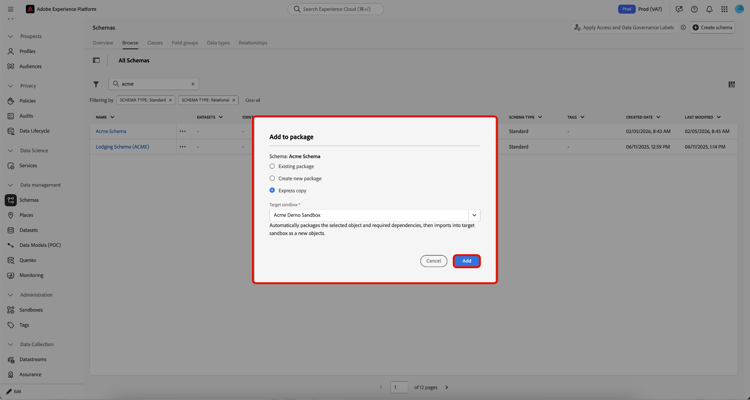
Task: Collapse the Data Collection sidebar section
Action: tap(11, 344)
